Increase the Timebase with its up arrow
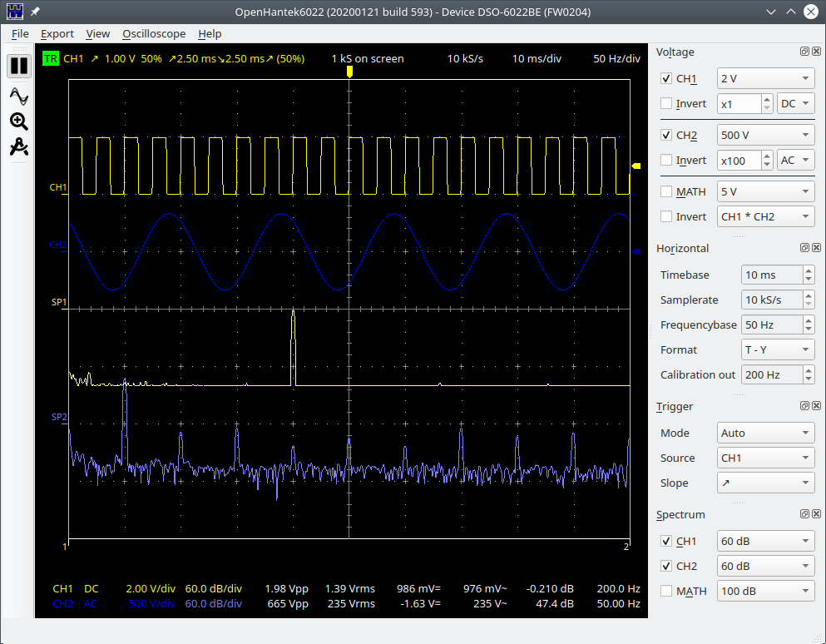Screen dimensions: 826x644 point(809,270)
